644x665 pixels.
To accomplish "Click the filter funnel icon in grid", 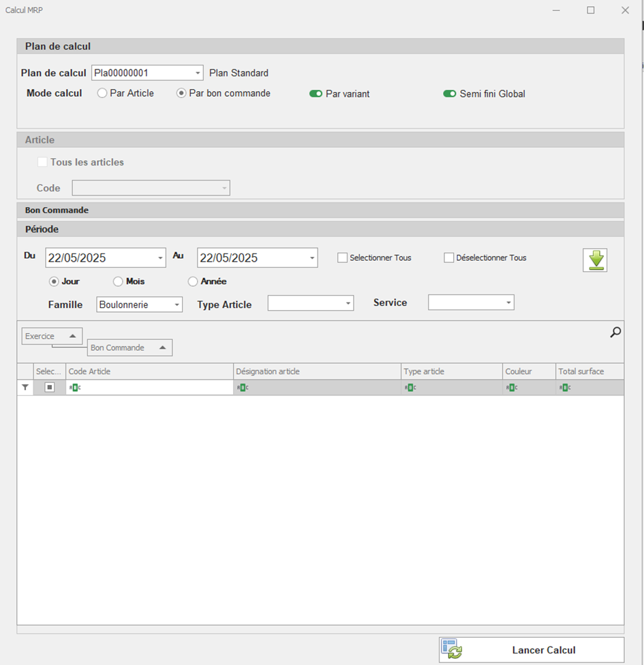I will coord(25,387).
